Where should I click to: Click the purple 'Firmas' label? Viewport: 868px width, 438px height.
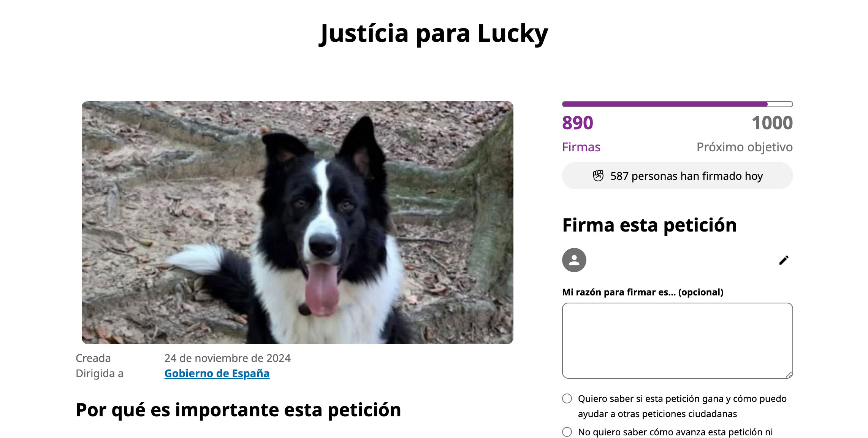581,147
